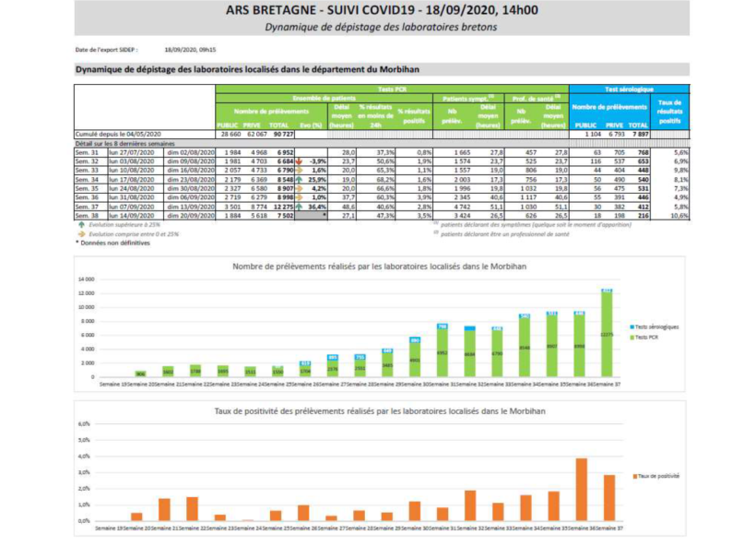Viewport: 756px width, 546px height.
Task: Click the tallest orange positivity bar for Semaine 36
Action: point(582,490)
